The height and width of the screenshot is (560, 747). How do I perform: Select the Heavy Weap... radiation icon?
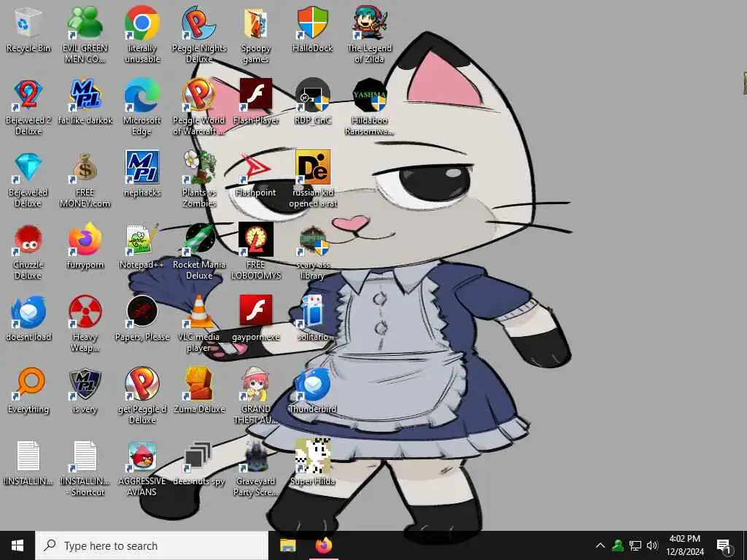tap(85, 312)
